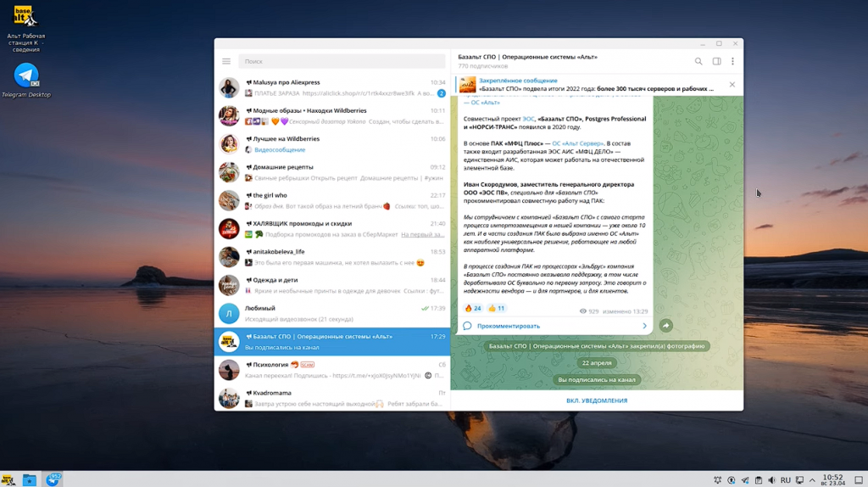Click the SCAM label on Психология chat
This screenshot has width=868, height=487.
[307, 365]
